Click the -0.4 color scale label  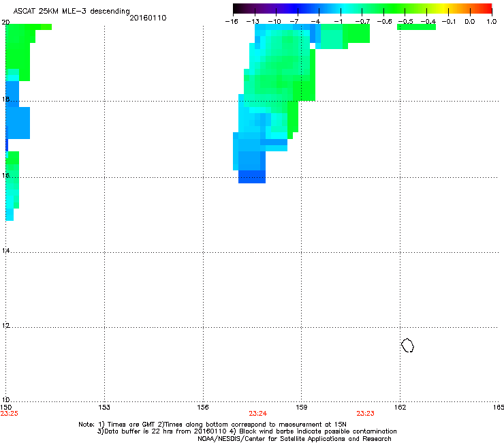click(x=428, y=22)
